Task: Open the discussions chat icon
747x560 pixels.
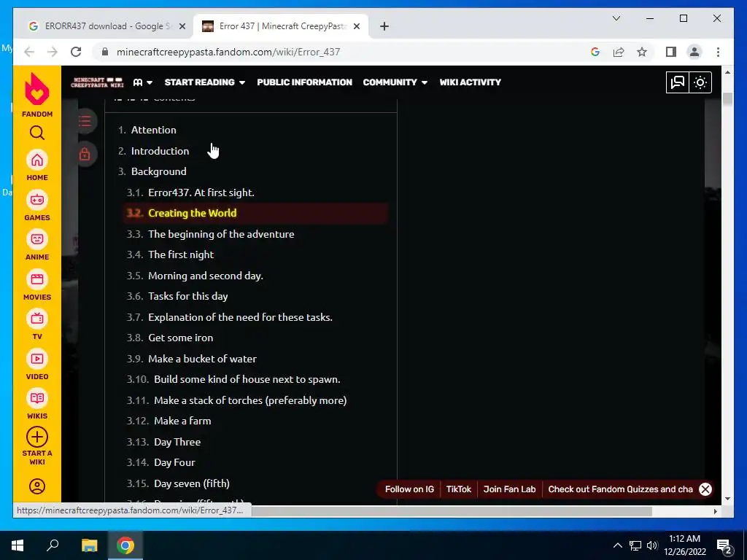Action: tap(677, 82)
